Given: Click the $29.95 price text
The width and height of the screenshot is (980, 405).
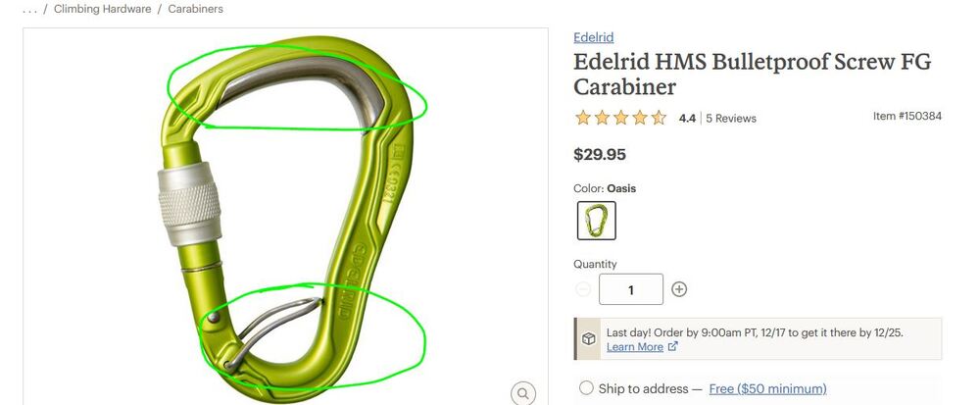Looking at the screenshot, I should coord(600,154).
